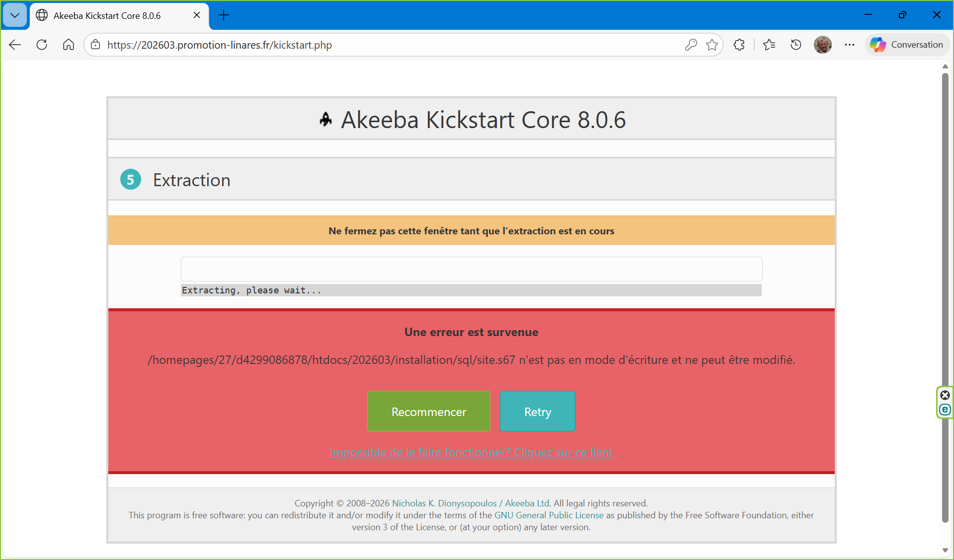Go to the Home page icon
Image resolution: width=954 pixels, height=560 pixels.
(x=69, y=45)
